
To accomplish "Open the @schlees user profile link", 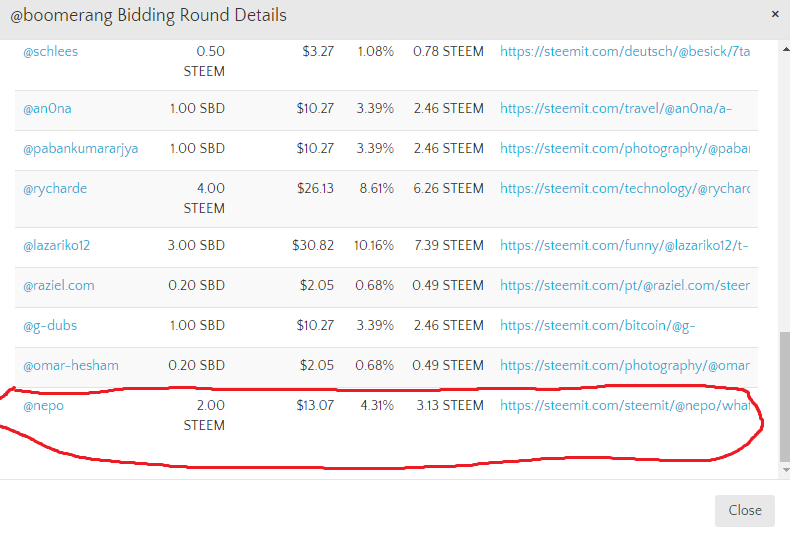I will (x=50, y=52).
